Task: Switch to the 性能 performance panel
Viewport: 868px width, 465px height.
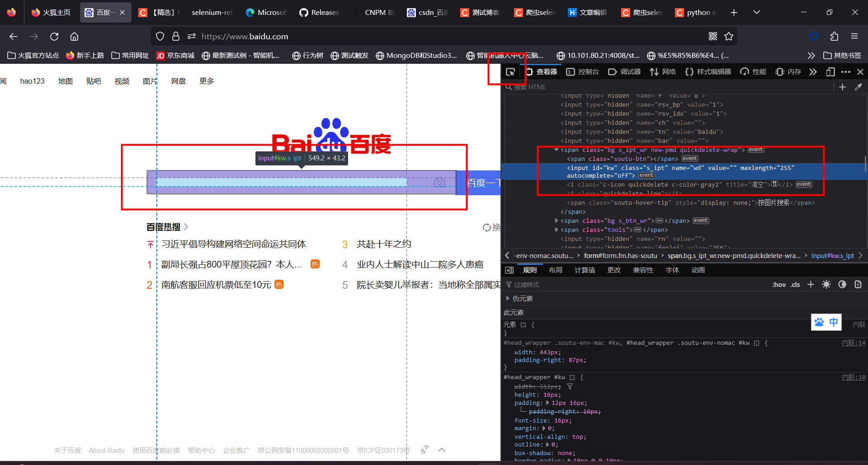Action: [753, 72]
